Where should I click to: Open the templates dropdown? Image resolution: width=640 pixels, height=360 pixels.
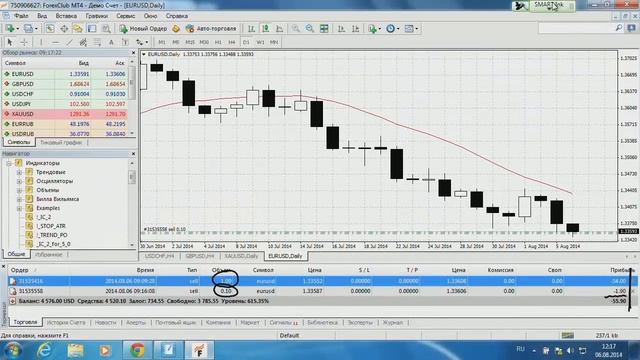click(411, 29)
